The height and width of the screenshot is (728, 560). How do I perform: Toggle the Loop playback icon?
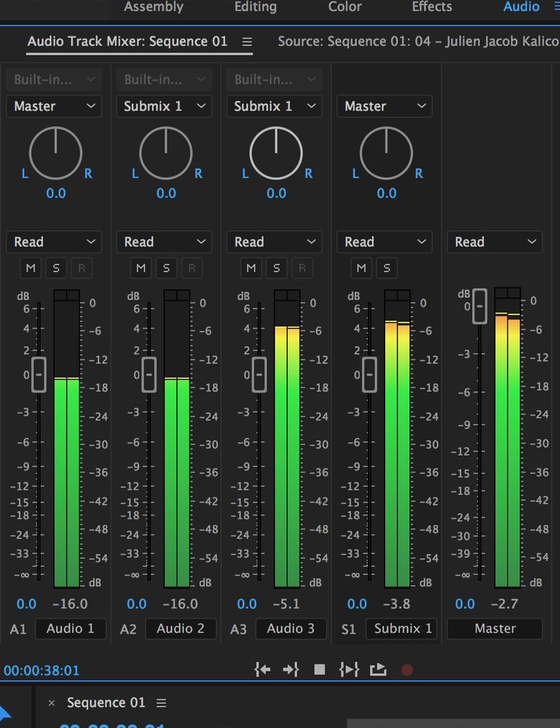point(379,669)
